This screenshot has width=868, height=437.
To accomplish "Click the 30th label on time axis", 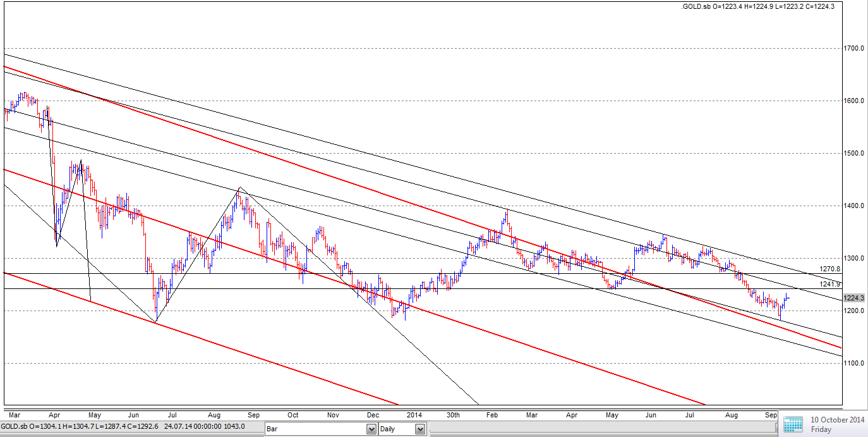I will click(x=453, y=415).
